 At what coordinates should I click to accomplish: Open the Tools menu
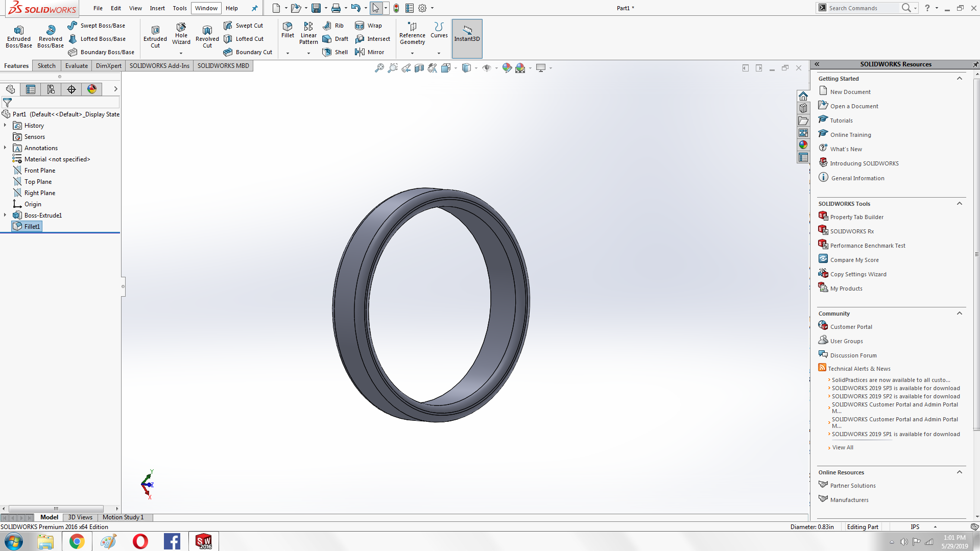[x=180, y=8]
